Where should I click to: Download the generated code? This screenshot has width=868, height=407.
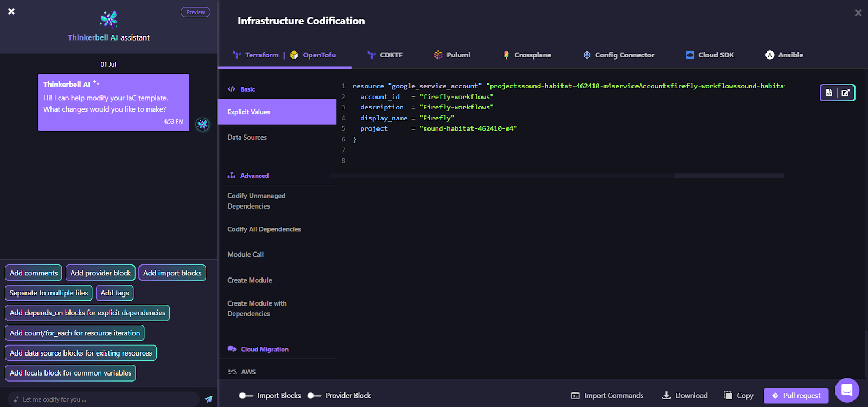tap(685, 396)
